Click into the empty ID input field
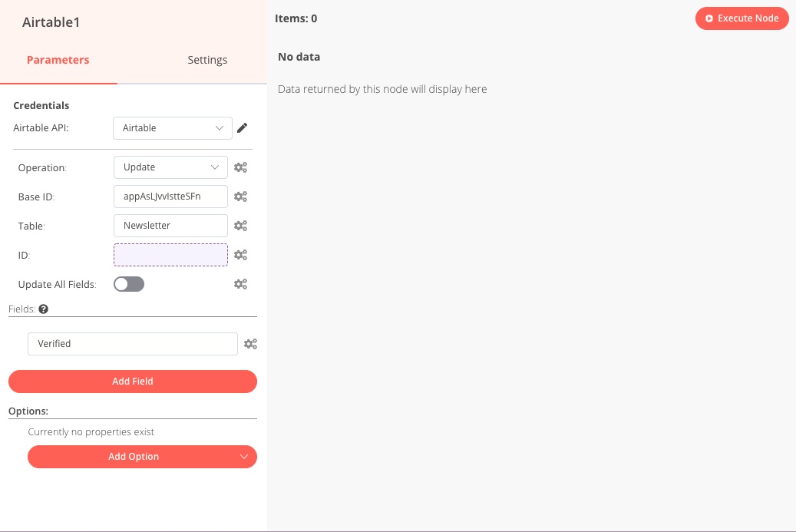The height and width of the screenshot is (532, 796). (170, 255)
